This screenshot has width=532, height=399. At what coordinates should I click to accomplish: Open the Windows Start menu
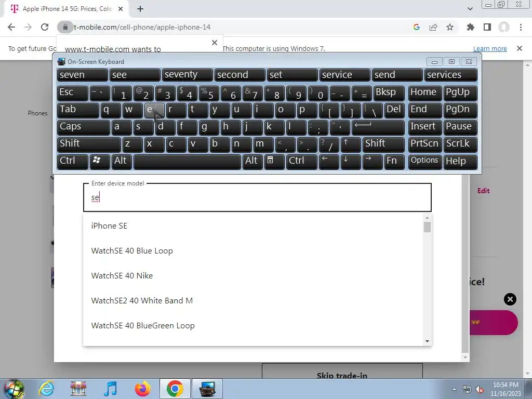[x=14, y=389]
